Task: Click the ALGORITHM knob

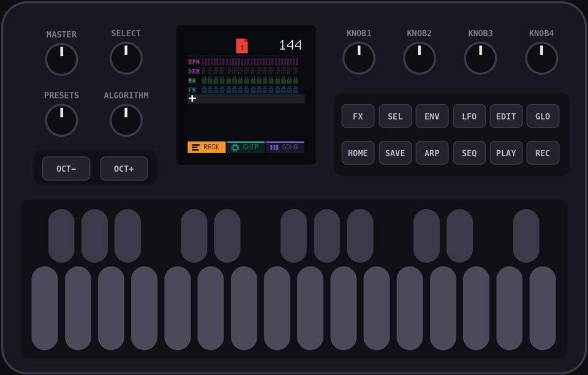Action: (126, 120)
